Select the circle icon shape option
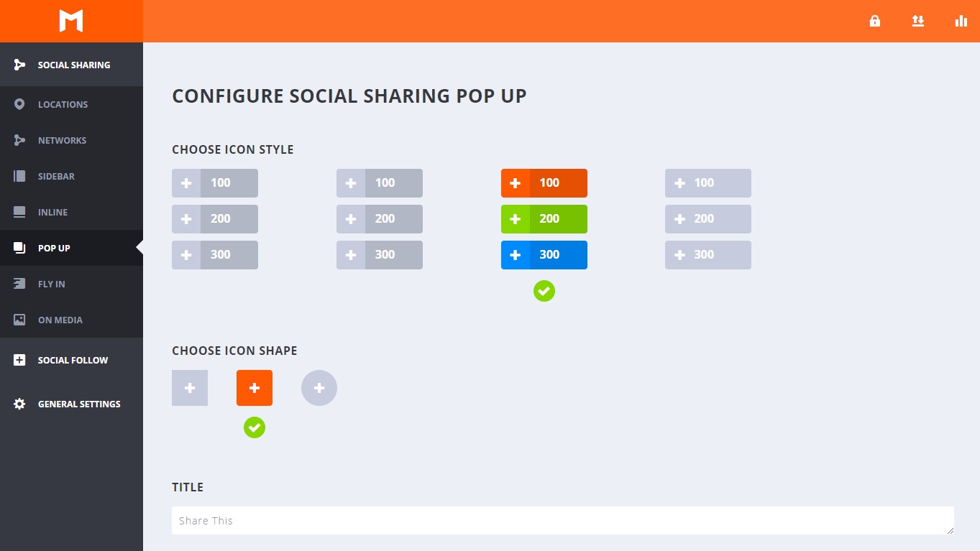The image size is (980, 551). pos(319,388)
